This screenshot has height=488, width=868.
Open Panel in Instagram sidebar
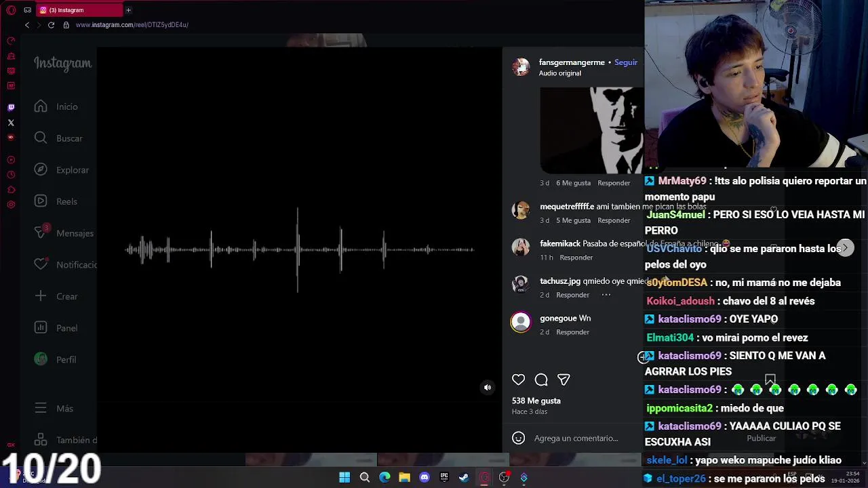tap(58, 328)
